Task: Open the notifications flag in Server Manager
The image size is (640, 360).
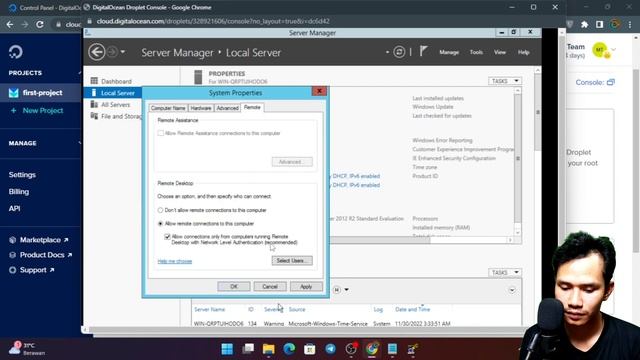Action: (x=424, y=51)
